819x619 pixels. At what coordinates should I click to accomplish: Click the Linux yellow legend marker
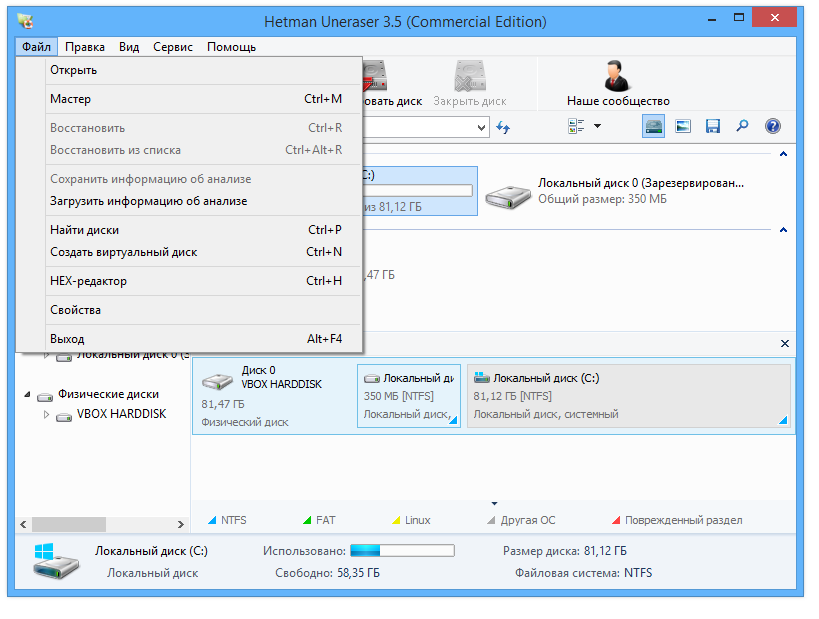coord(396,520)
